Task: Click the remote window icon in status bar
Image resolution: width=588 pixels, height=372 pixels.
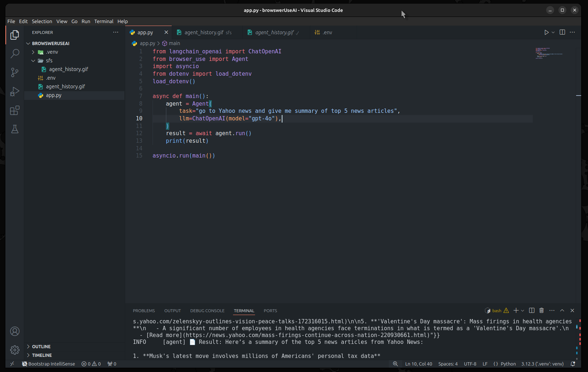Action: 12,364
